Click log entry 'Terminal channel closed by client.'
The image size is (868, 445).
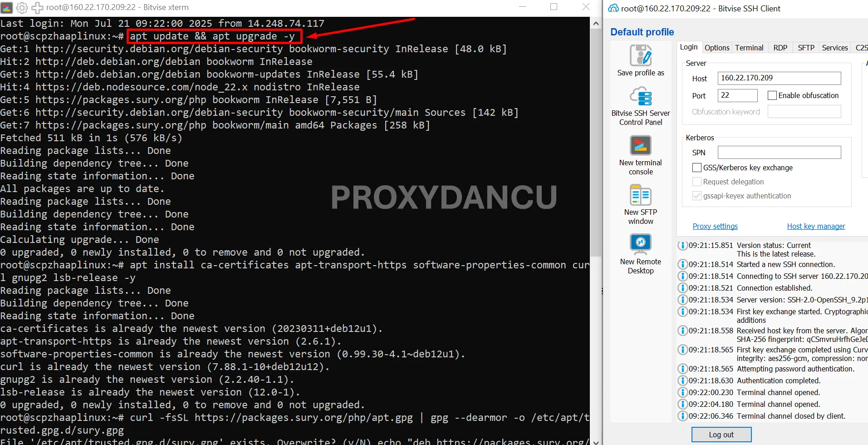pos(791,416)
